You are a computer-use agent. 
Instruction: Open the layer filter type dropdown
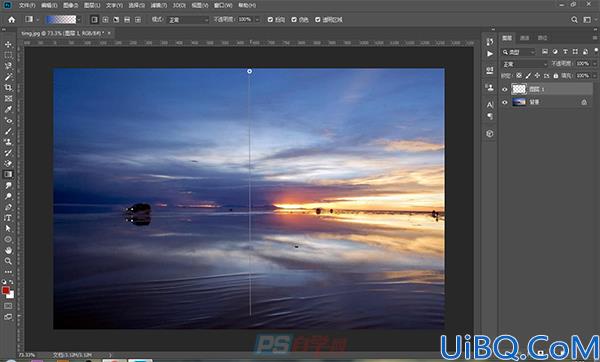[519, 52]
